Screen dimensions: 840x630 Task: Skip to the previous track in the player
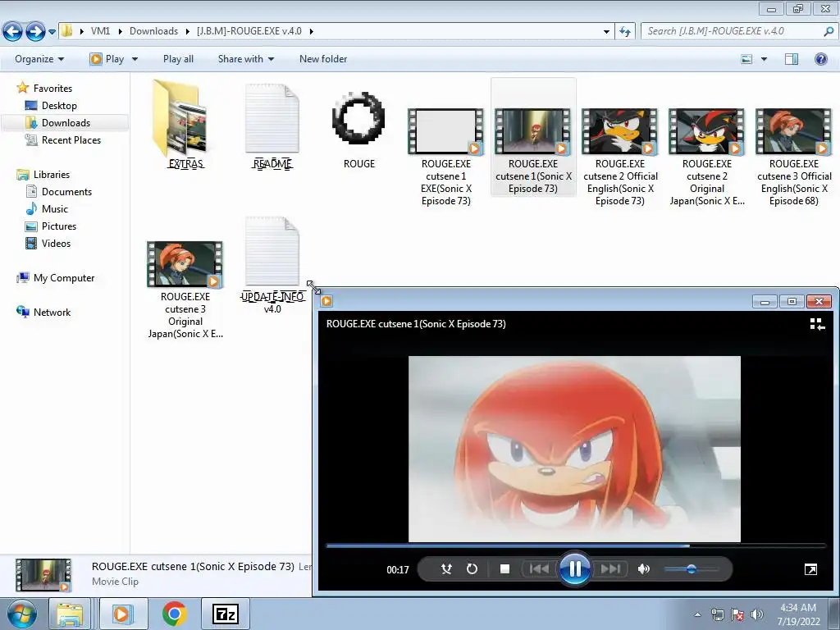coord(540,569)
